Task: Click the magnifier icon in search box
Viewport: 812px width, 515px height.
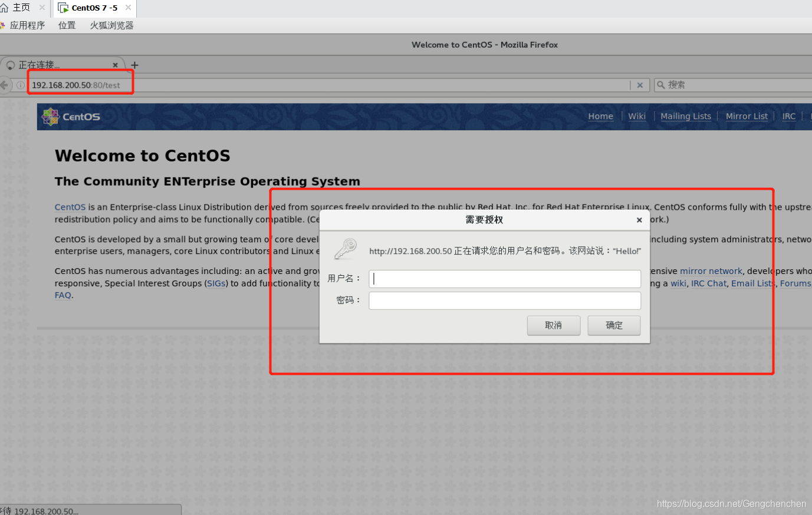Action: (661, 85)
